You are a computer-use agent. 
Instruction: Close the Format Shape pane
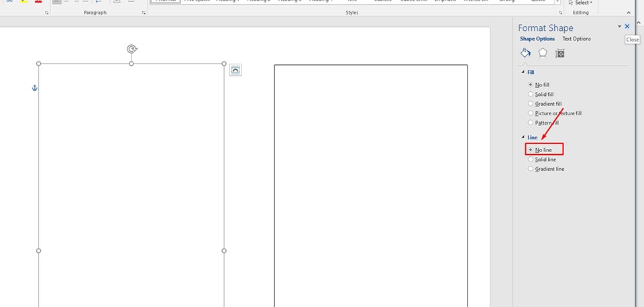point(627,26)
